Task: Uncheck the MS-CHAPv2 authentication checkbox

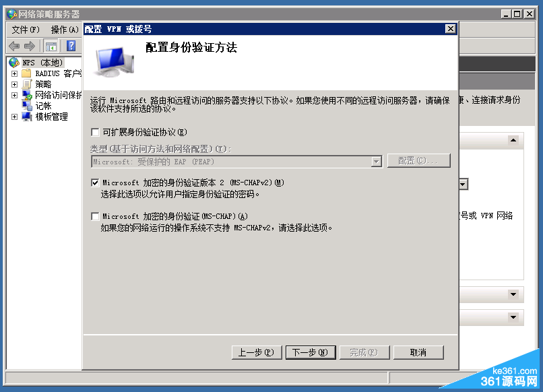Action: (95, 183)
